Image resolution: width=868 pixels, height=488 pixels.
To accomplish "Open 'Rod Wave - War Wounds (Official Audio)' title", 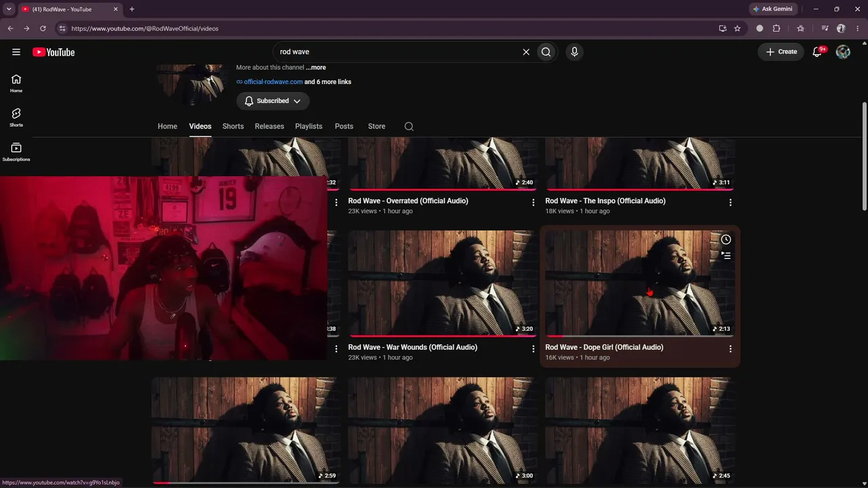I will (x=413, y=348).
